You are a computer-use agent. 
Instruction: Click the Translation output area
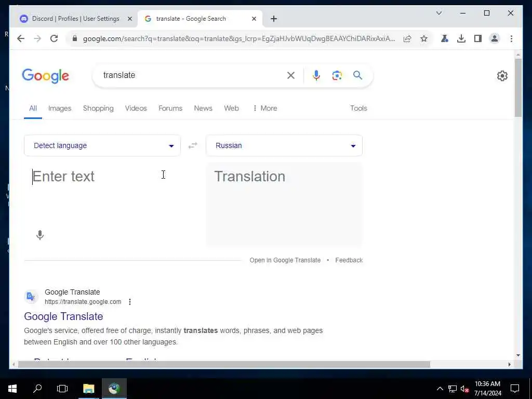coord(284,205)
